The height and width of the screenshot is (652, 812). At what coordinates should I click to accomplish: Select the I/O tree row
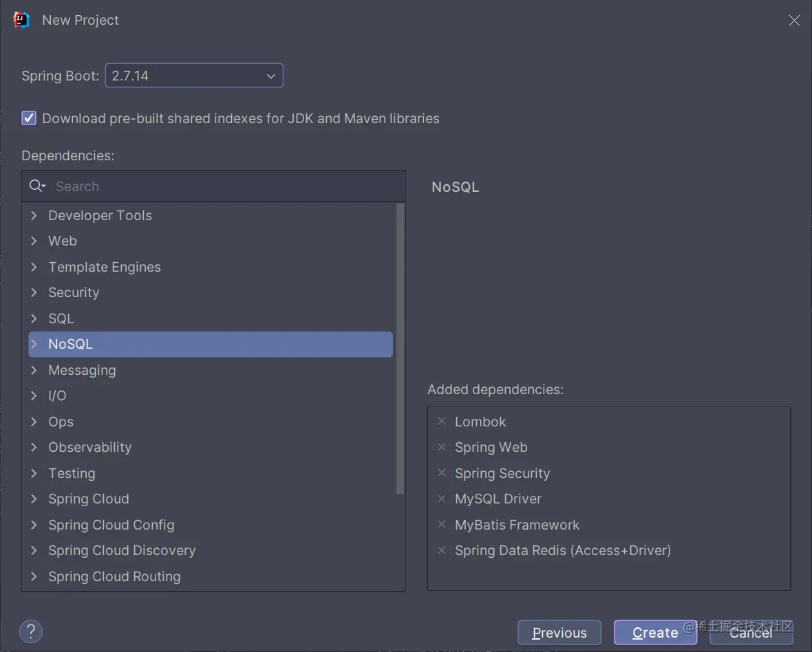pos(211,396)
